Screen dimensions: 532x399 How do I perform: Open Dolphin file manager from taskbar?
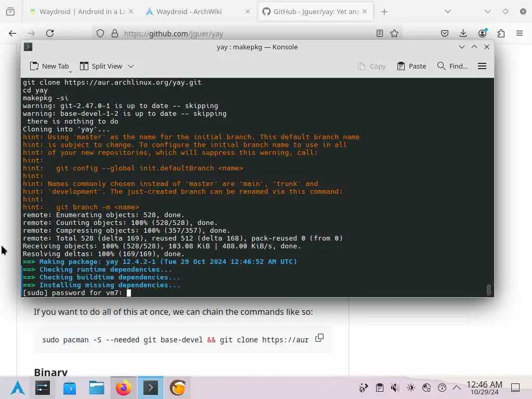click(97, 388)
